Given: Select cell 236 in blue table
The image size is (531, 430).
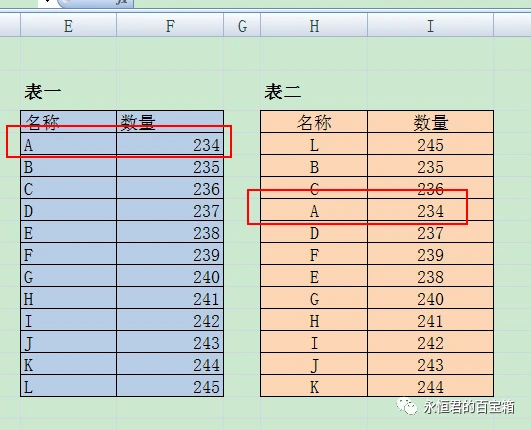Looking at the screenshot, I should pyautogui.click(x=170, y=188).
